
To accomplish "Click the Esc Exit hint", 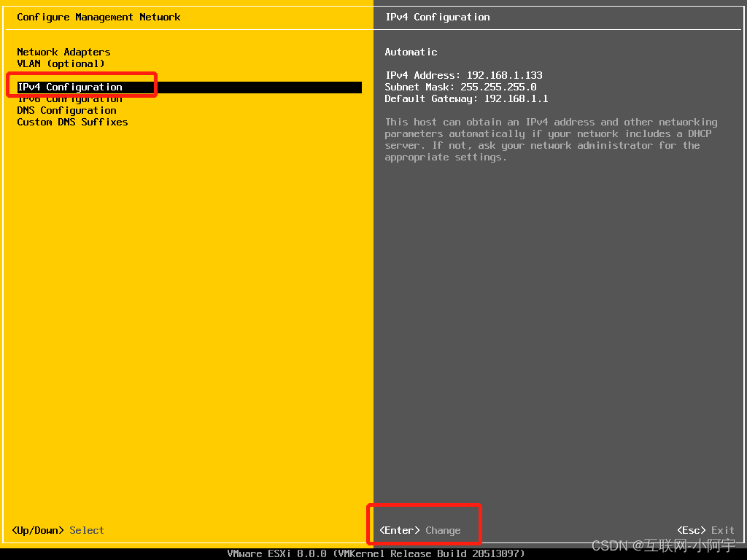I will [x=705, y=530].
